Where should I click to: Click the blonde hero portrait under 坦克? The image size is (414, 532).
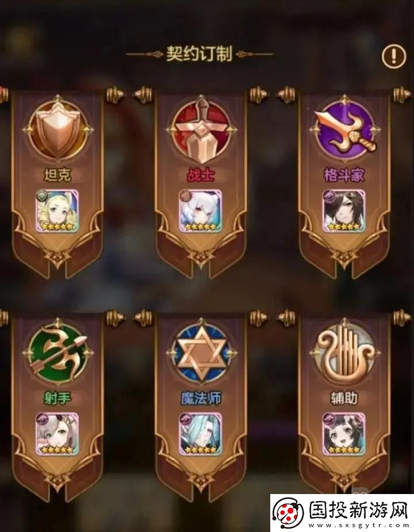pos(57,211)
